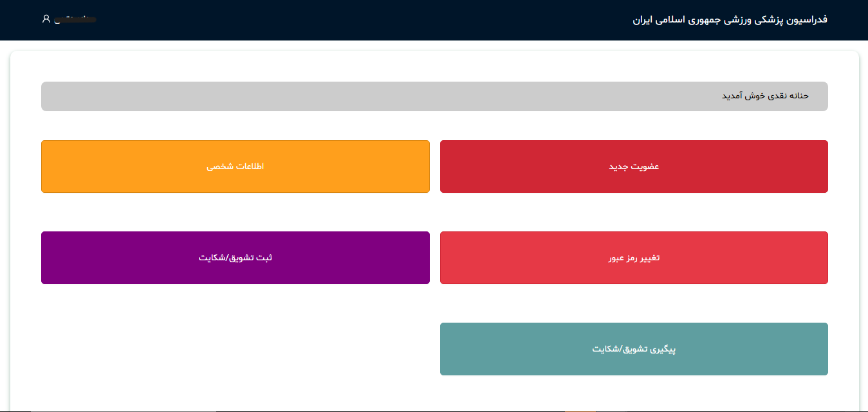Click the user profile icon in header
Screen dimensions: 868x412
coord(46,19)
